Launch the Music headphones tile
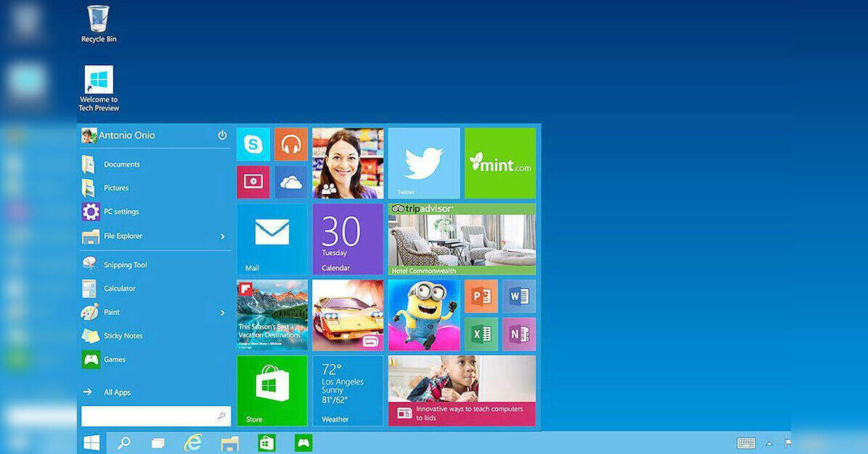This screenshot has height=454, width=868. coord(291,145)
